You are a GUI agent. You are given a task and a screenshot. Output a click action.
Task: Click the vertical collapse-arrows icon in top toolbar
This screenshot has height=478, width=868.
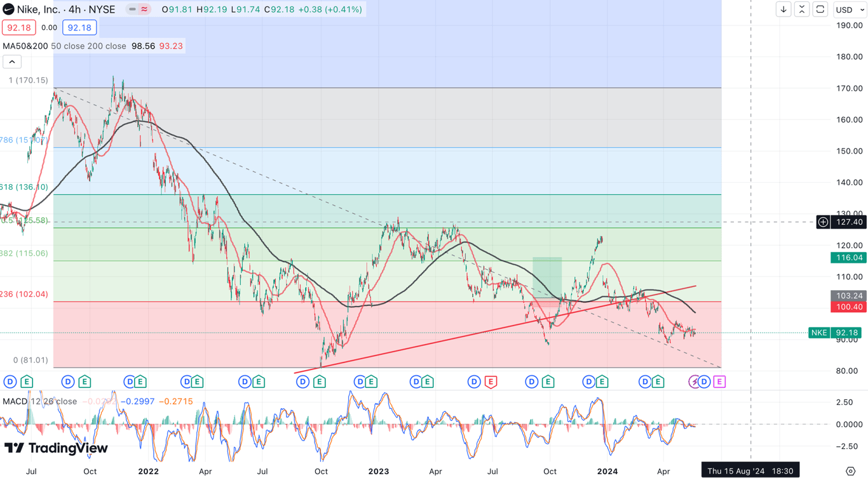point(802,10)
